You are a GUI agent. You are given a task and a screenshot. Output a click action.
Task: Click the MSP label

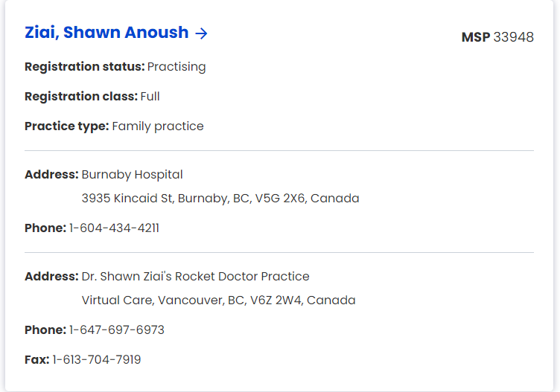pos(475,37)
